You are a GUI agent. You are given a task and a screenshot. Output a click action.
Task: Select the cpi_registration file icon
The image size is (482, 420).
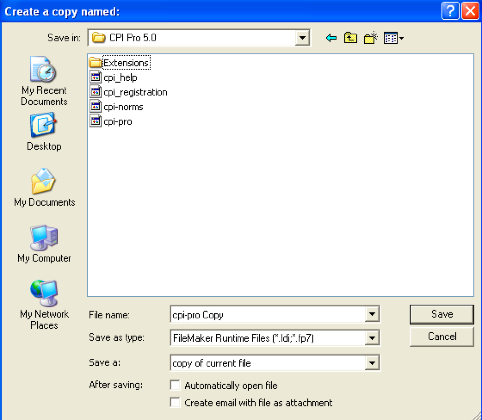(x=95, y=92)
